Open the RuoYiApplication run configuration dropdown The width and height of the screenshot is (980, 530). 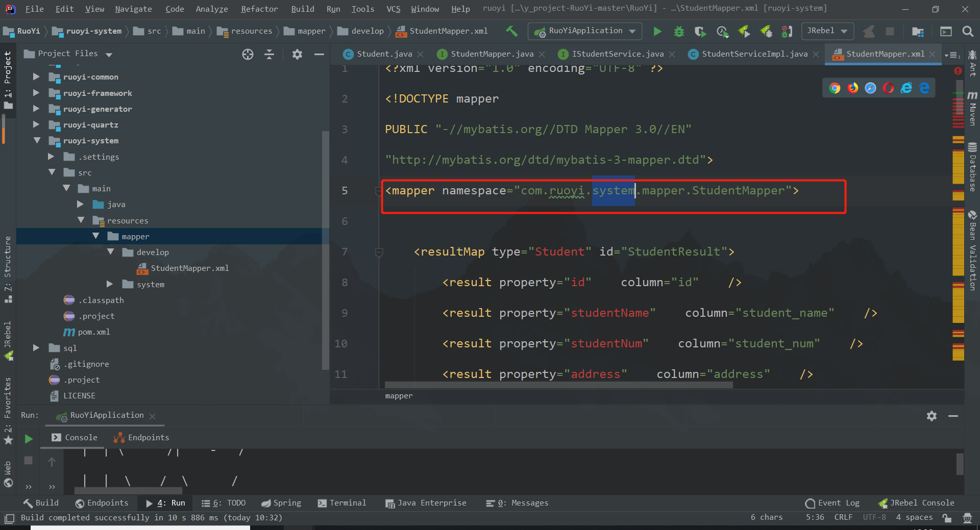coord(585,31)
